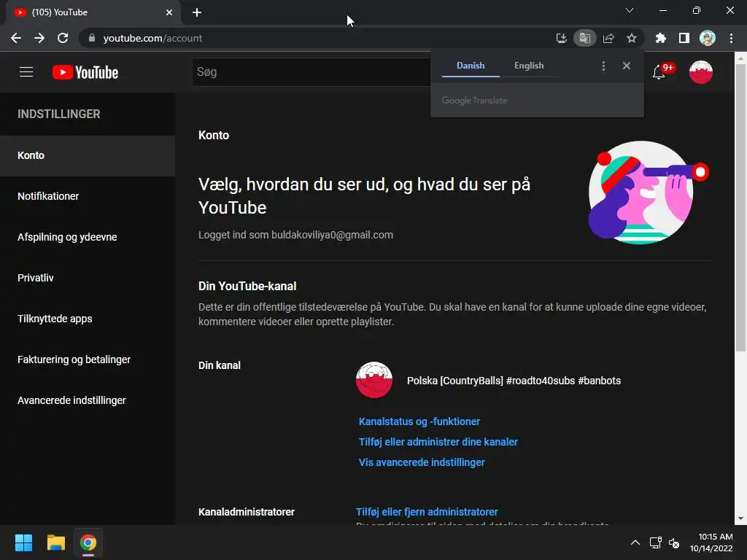Open Notifikationer settings
The image size is (747, 560).
click(x=88, y=196)
